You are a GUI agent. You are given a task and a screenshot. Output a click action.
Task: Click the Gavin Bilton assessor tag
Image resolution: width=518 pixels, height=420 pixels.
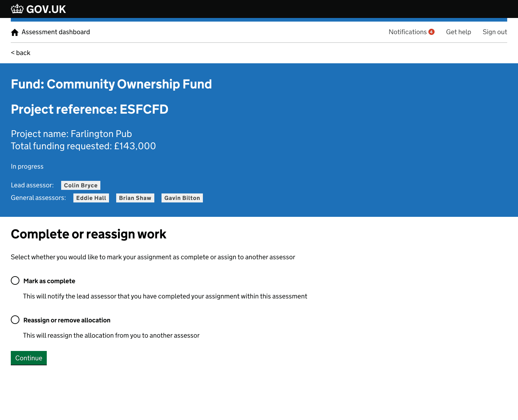(x=182, y=198)
